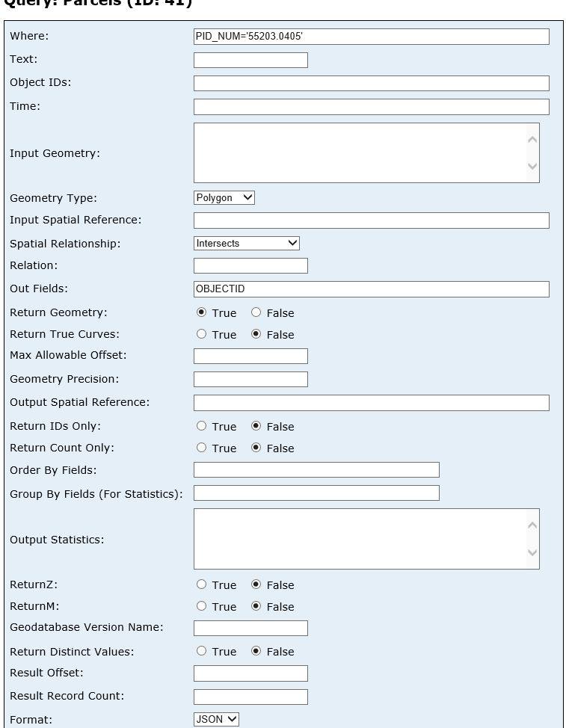Focus the Result Record Count field
This screenshot has width=566, height=728.
tap(250, 697)
